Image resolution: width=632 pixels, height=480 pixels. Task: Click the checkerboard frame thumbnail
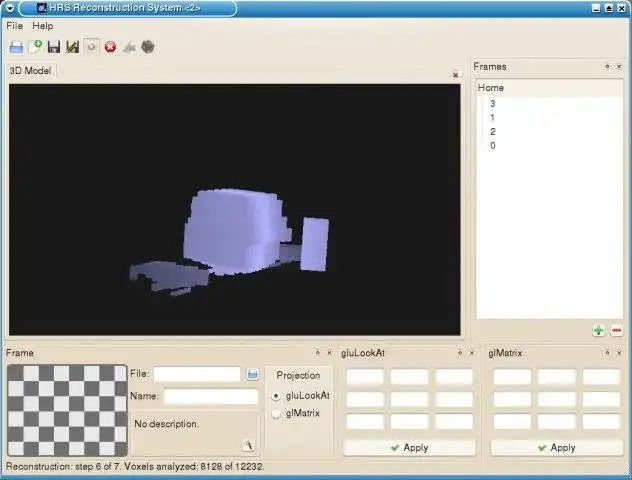67,410
